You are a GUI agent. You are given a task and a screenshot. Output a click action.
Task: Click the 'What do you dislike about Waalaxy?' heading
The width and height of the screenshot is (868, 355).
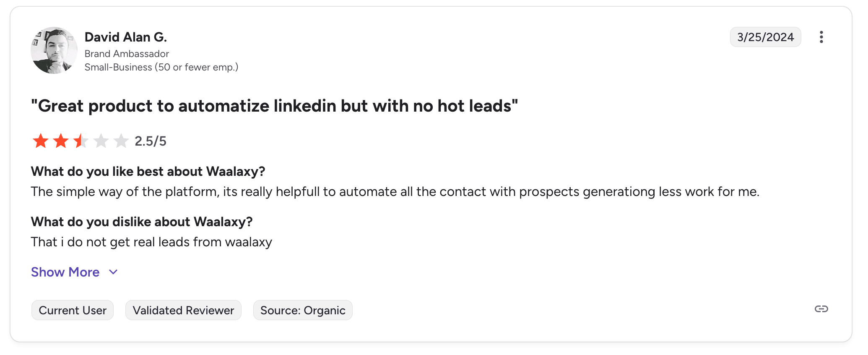[142, 222]
